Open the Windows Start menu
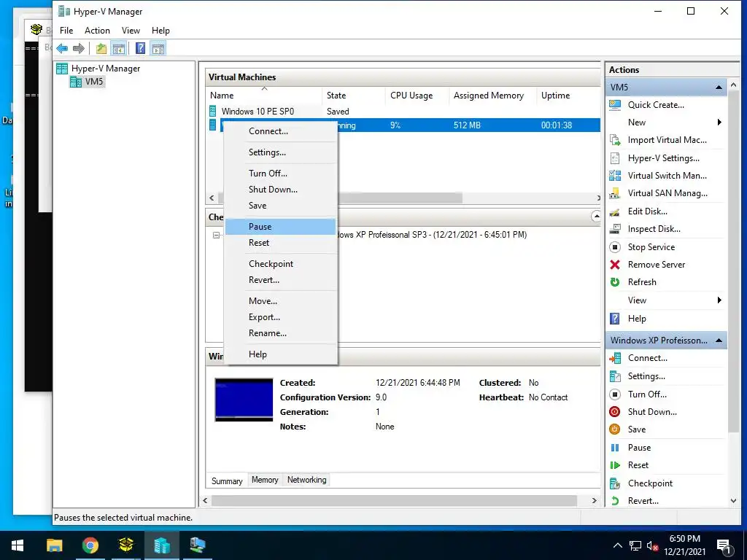This screenshot has height=560, width=747. pyautogui.click(x=18, y=545)
